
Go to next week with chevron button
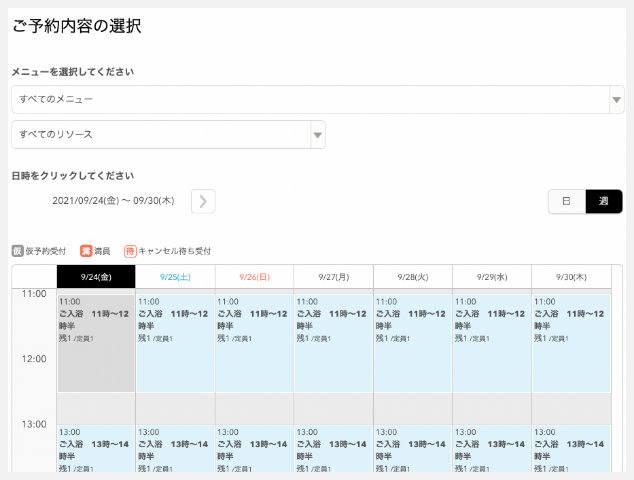(203, 201)
